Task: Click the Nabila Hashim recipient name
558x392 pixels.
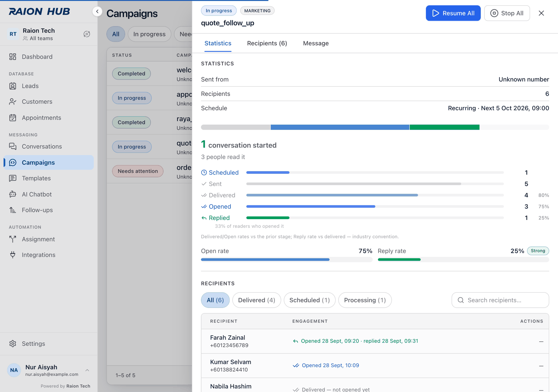Action: point(231,386)
